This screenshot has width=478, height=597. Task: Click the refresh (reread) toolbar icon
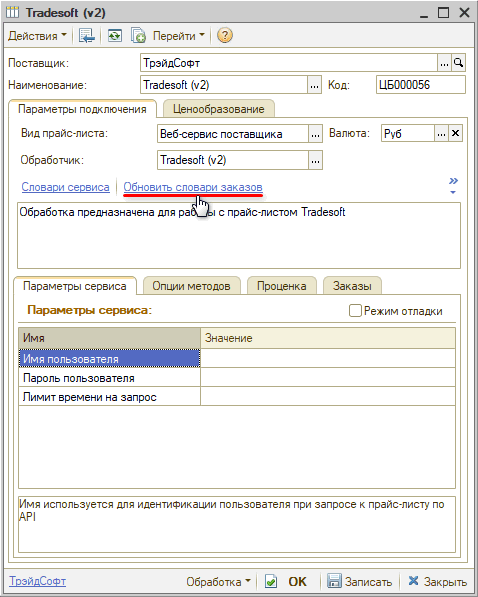coord(114,36)
